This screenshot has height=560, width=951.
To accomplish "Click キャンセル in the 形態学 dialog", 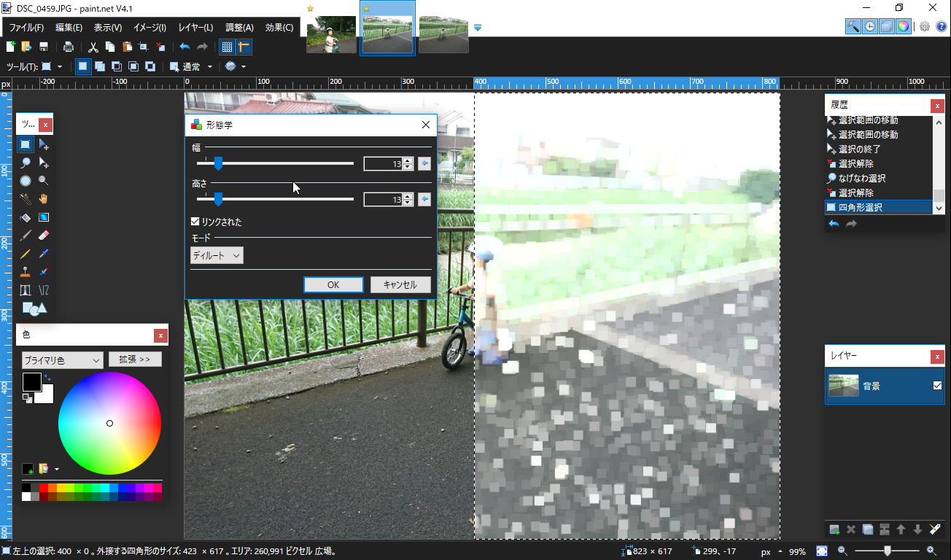I will click(x=400, y=284).
